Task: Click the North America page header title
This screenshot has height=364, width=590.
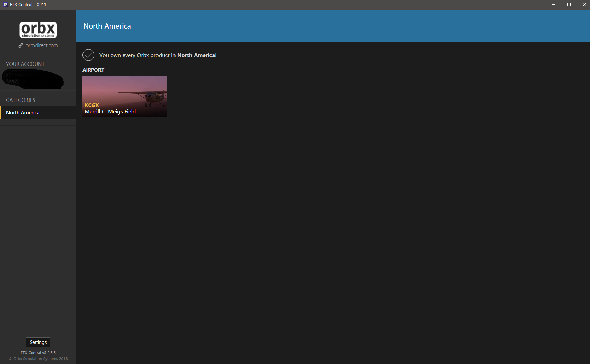Action: coord(107,26)
